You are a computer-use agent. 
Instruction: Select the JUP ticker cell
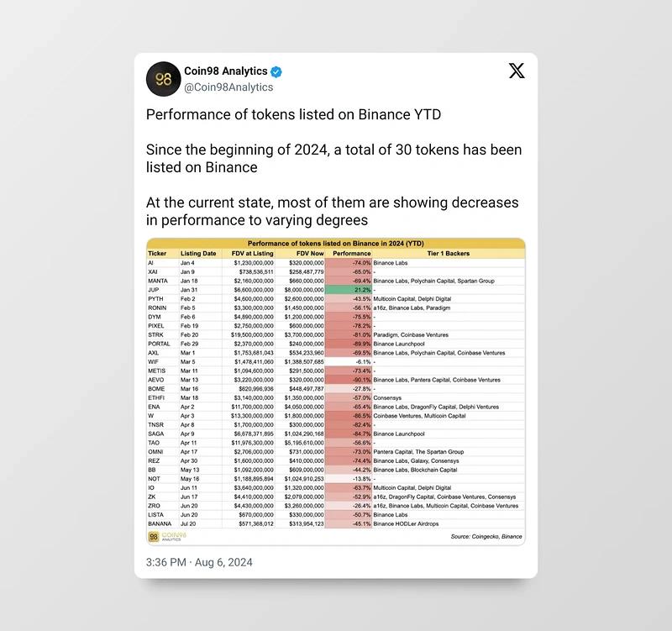point(154,289)
